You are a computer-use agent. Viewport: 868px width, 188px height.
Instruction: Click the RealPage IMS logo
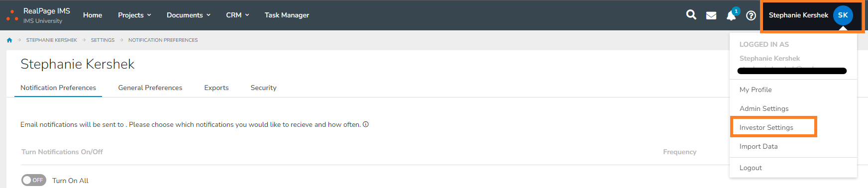tap(38, 15)
